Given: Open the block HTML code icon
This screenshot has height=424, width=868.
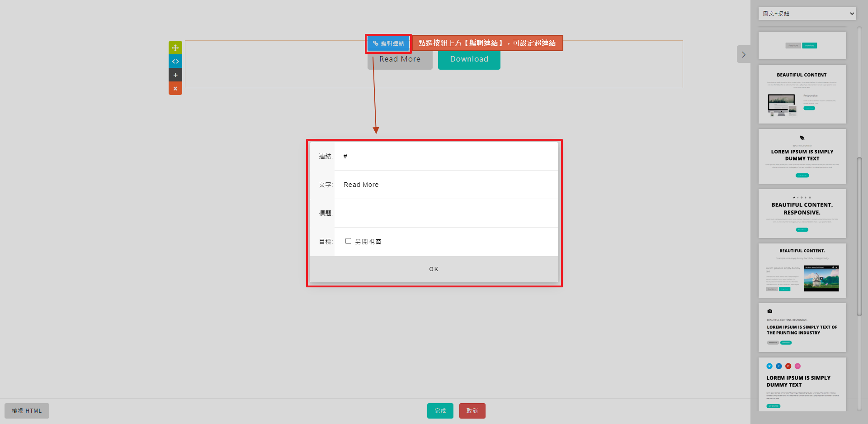Looking at the screenshot, I should pyautogui.click(x=175, y=61).
